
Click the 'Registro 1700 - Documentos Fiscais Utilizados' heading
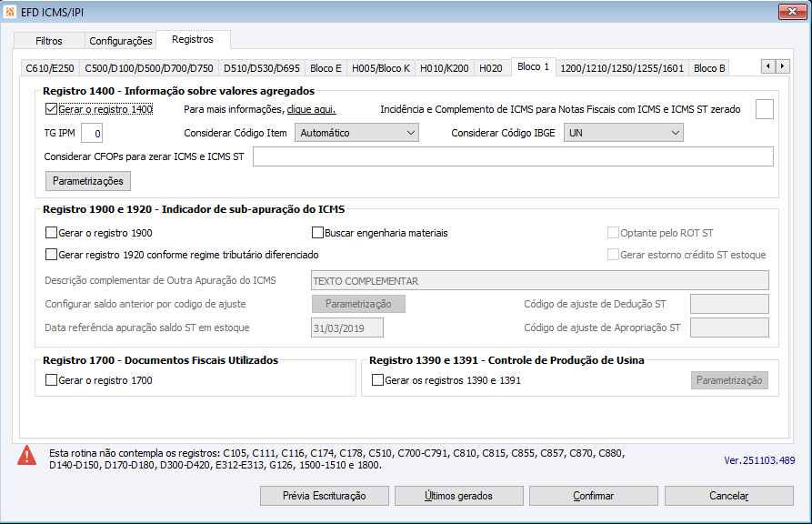tap(161, 359)
